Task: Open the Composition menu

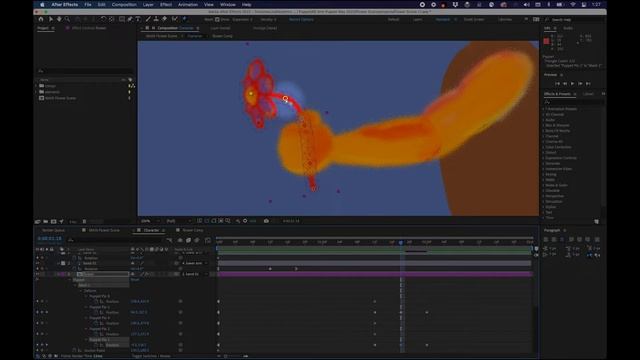Action: coord(124,4)
